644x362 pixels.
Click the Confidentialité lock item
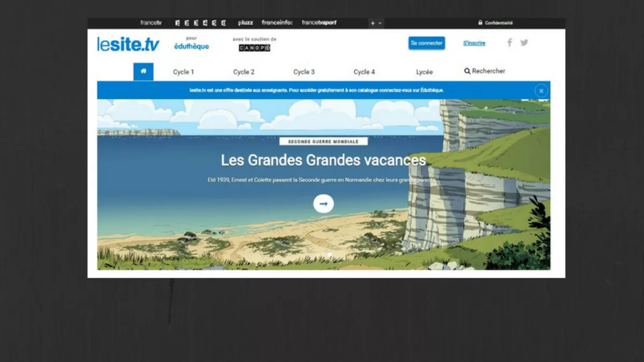(495, 23)
